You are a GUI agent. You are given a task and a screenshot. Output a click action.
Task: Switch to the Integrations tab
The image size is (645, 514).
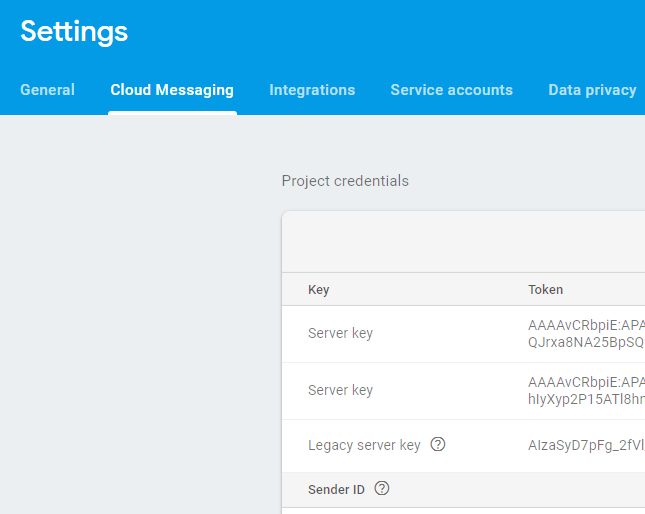[x=312, y=90]
